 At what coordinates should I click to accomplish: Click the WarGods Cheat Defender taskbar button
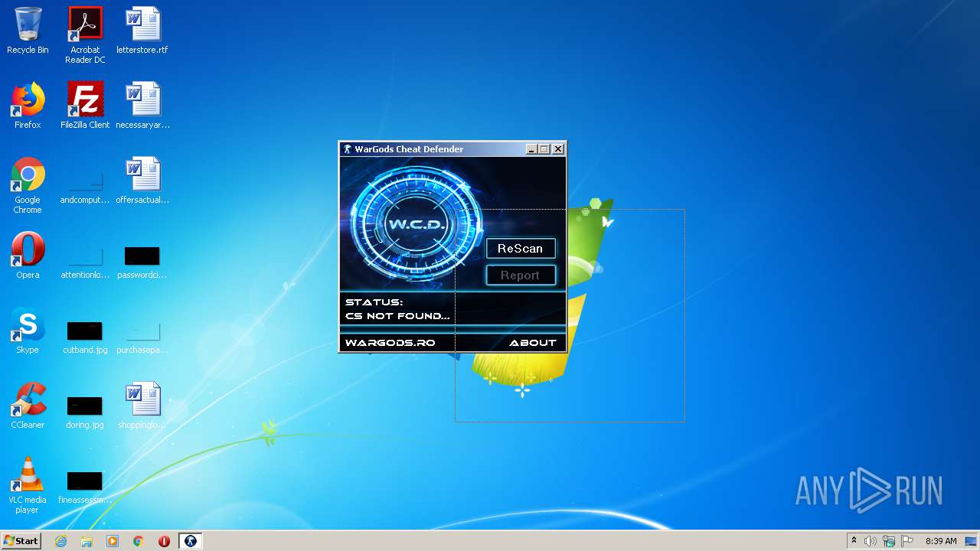point(191,541)
